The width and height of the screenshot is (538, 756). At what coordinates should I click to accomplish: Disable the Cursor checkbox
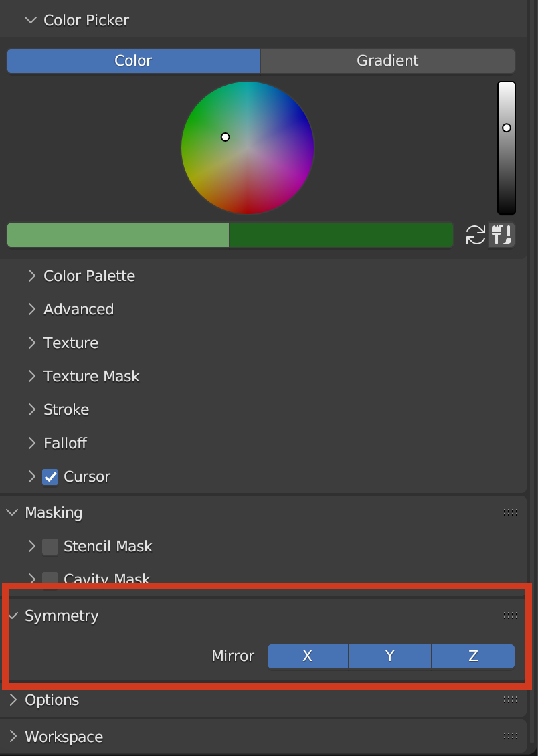[x=50, y=477]
